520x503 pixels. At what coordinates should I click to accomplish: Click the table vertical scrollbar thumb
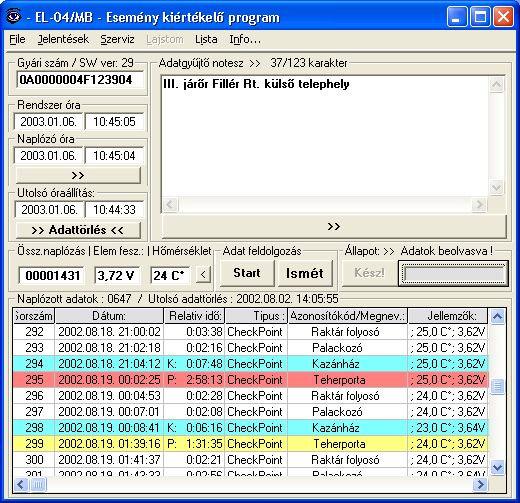(497, 387)
